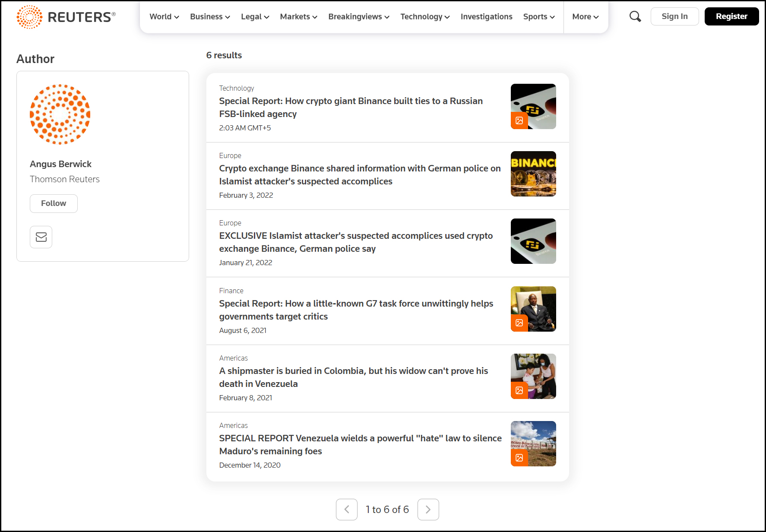Click the Sign In button
Image resolution: width=766 pixels, height=532 pixels.
674,16
